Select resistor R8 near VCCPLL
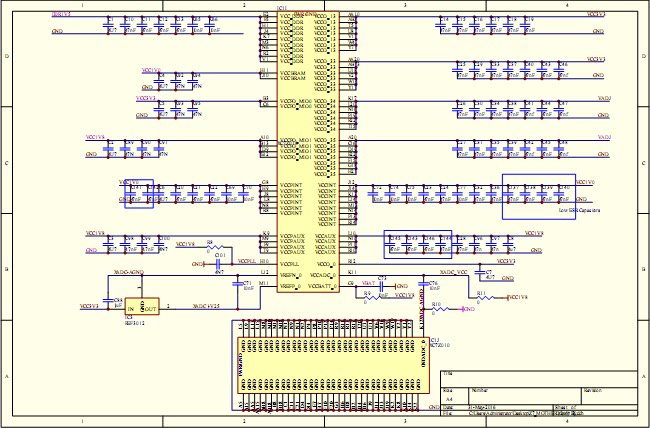Image resolution: width=650 pixels, height=429 pixels. tap(215, 247)
